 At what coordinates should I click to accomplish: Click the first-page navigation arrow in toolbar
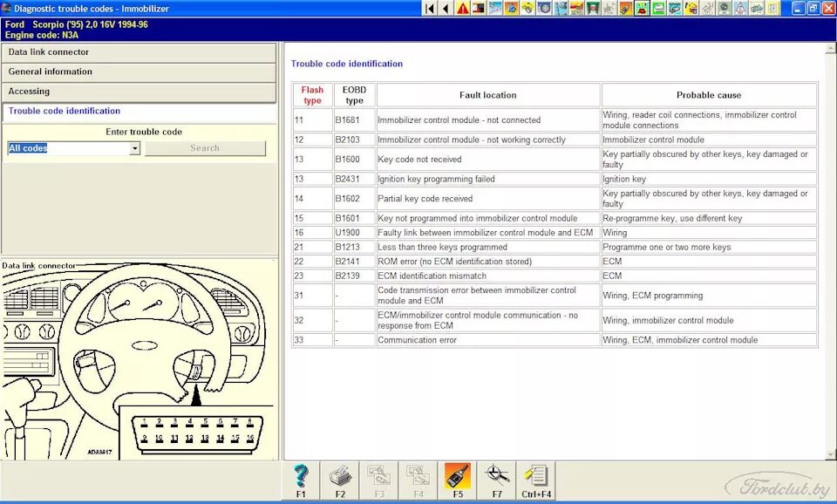pos(430,9)
